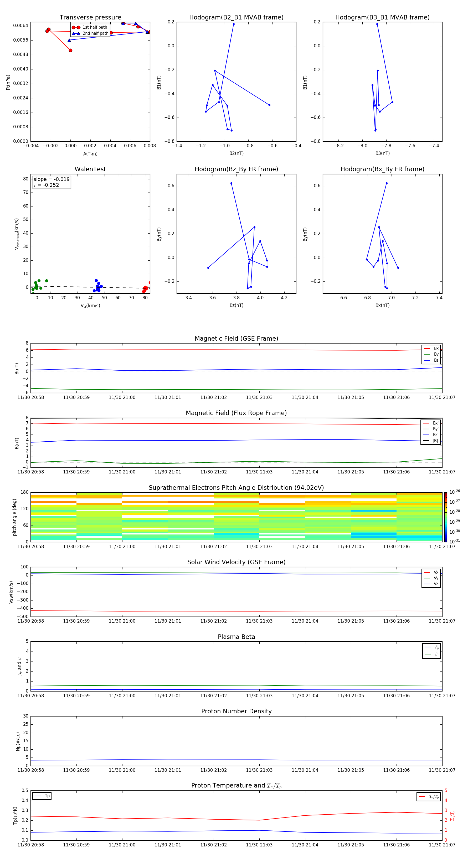Click the '1st half path' legend entry
Screen dimensions: 473x868
click(x=90, y=27)
